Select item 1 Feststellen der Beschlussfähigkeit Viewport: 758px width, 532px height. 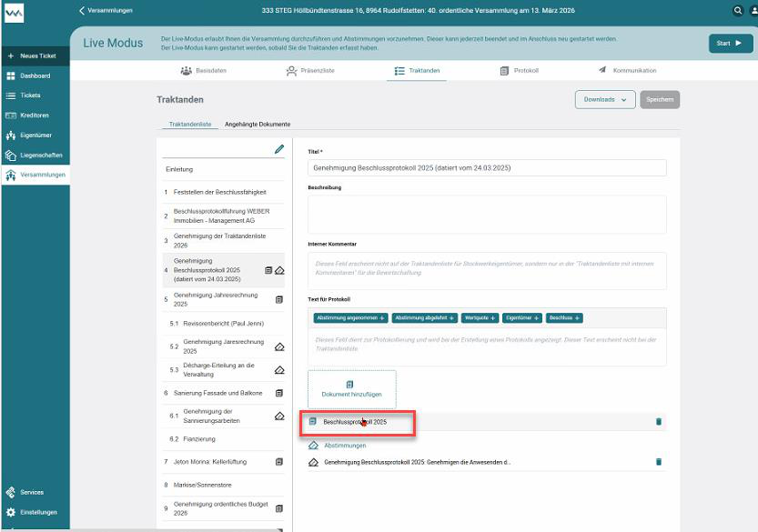[223, 192]
